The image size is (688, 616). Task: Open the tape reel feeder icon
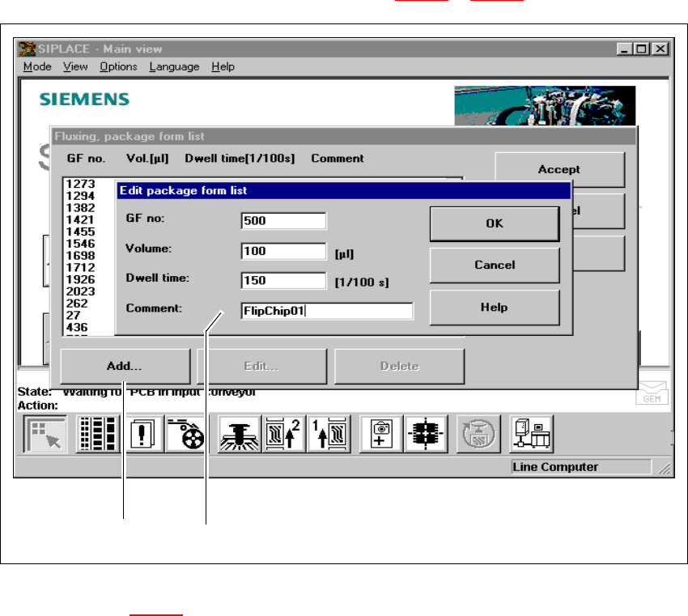(x=185, y=434)
